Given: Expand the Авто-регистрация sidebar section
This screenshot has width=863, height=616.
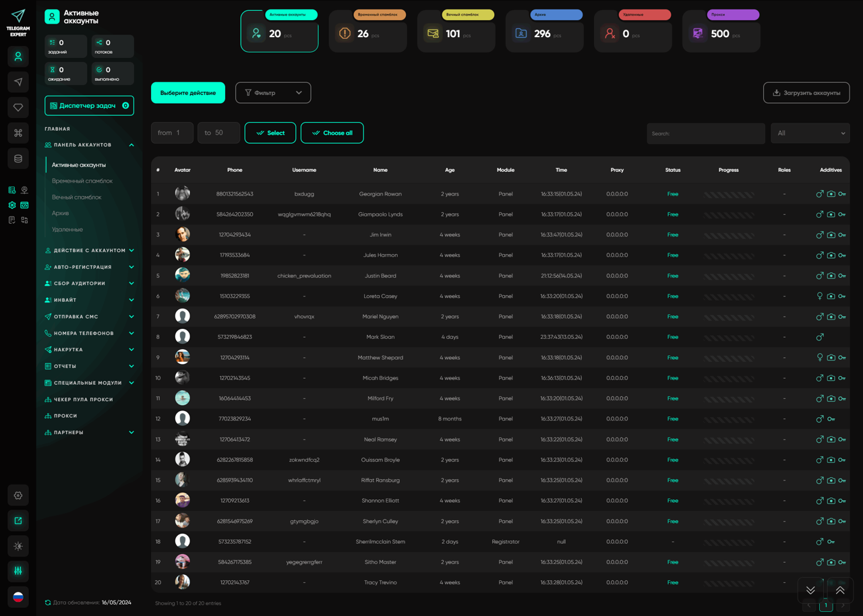Looking at the screenshot, I should 89,267.
